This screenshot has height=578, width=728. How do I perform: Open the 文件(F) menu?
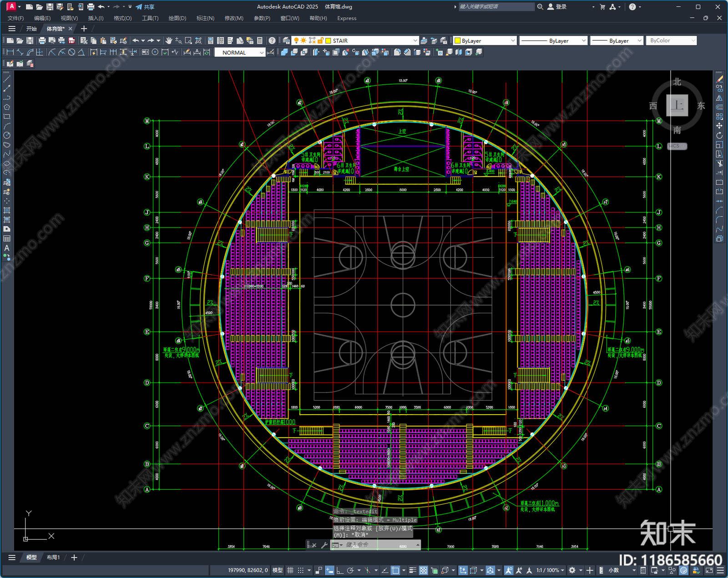tap(16, 18)
